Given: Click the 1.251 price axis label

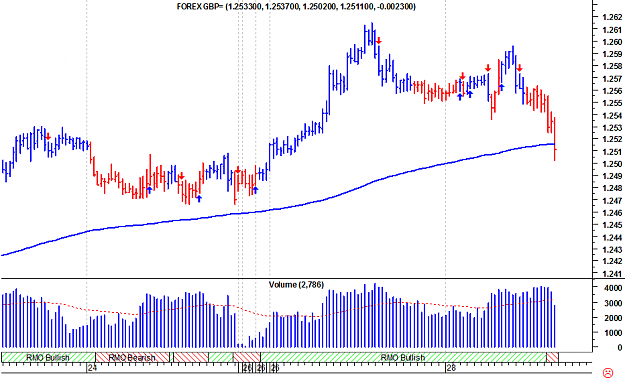Looking at the screenshot, I should [x=612, y=152].
